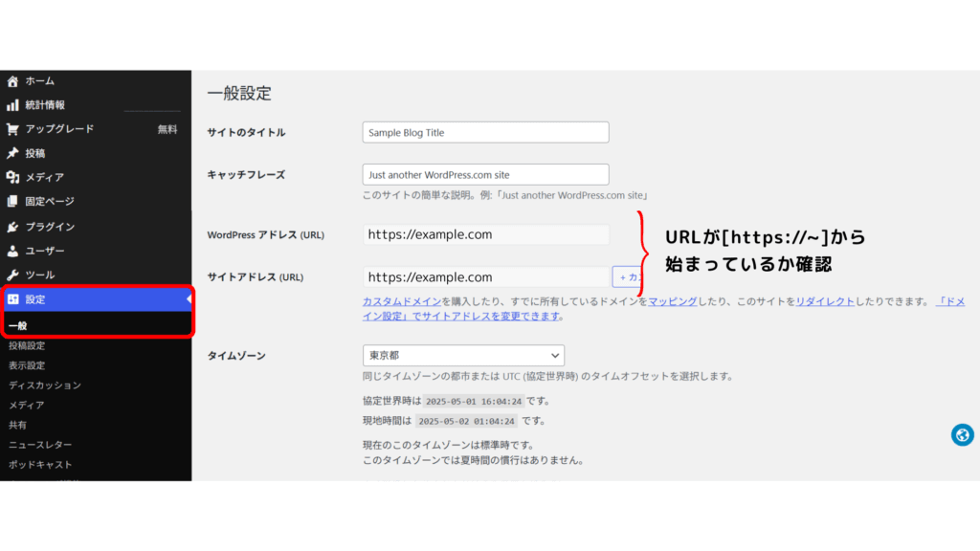
Task: Select the 一般 settings submenu
Action: (x=17, y=325)
